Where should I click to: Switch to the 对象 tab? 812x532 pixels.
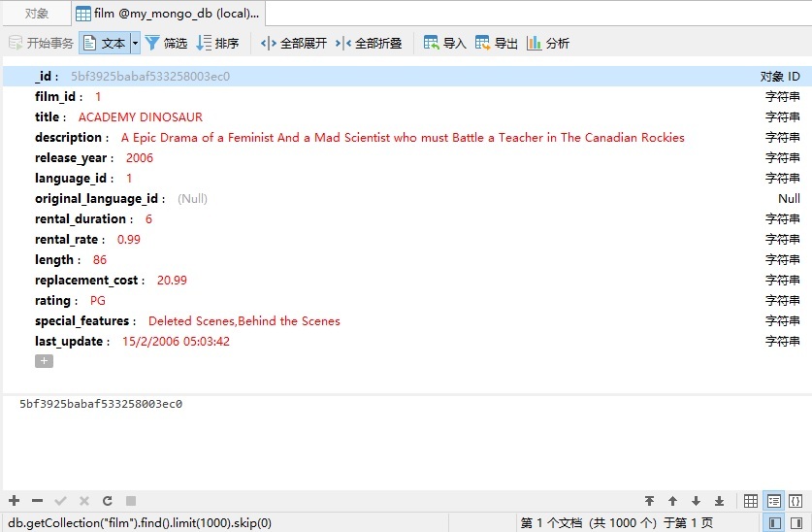(37, 14)
